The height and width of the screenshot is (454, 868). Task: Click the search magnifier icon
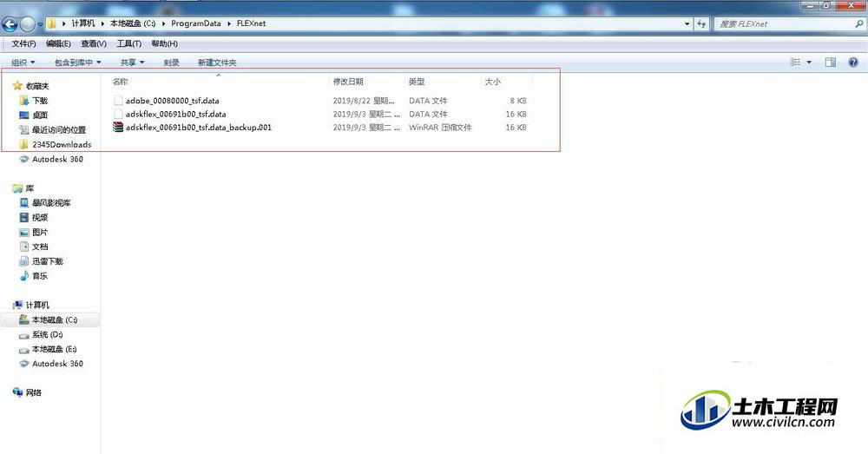click(859, 23)
